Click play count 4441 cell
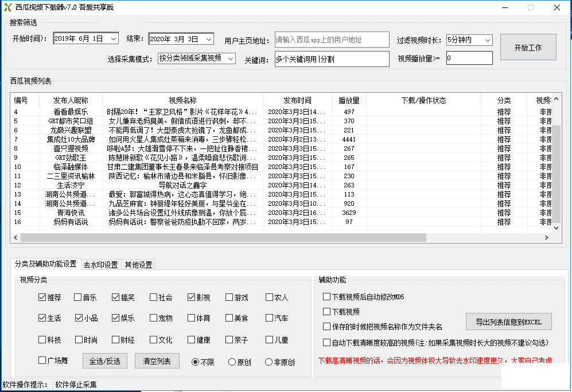Screen dimensions: 572x392 [349, 139]
